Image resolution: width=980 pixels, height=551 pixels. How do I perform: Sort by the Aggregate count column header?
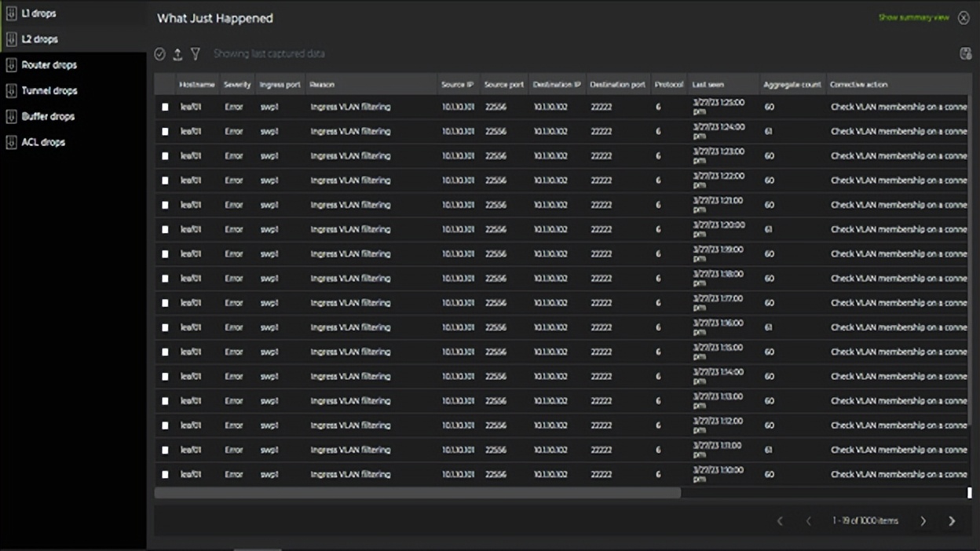792,85
